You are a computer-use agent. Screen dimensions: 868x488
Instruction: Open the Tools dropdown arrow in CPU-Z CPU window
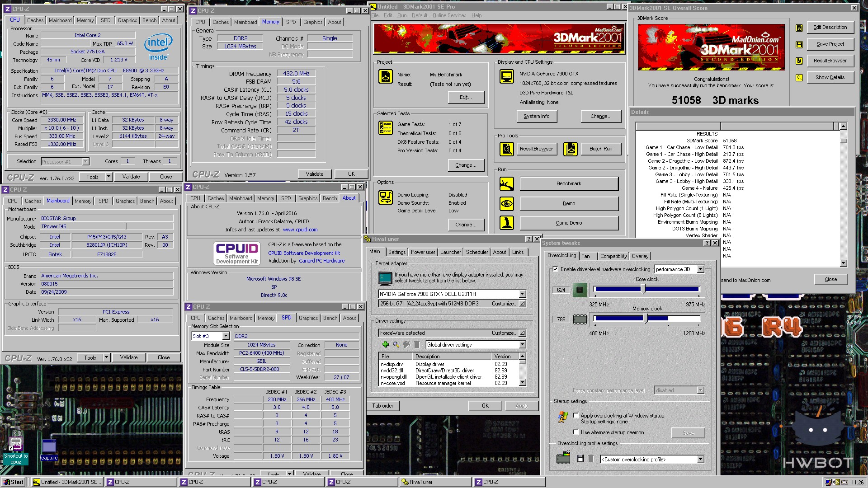pos(108,177)
